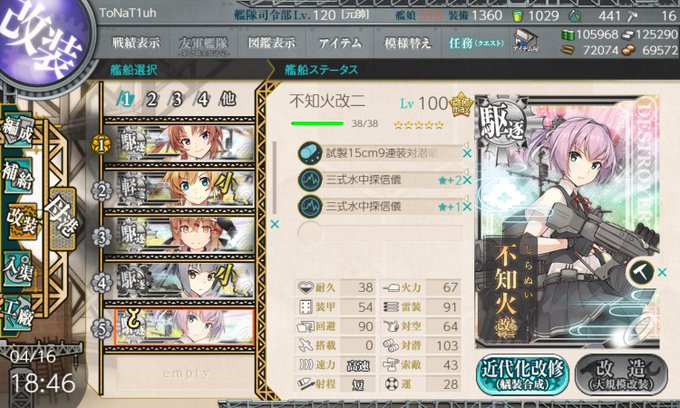Click the 近代化改修 modernization button
680x408 pixels.
pos(523,375)
